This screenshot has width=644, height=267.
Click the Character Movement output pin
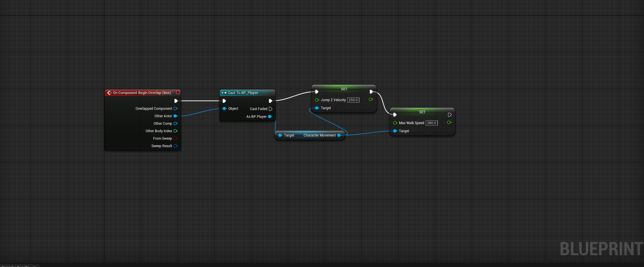click(x=339, y=135)
